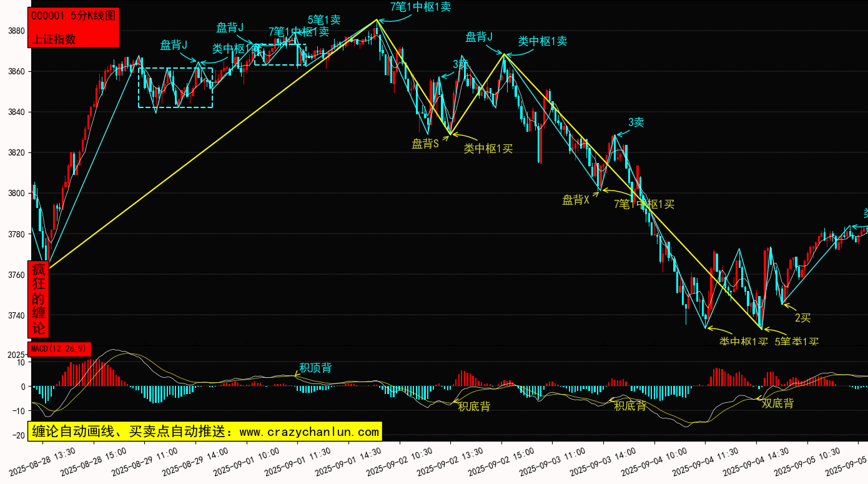Click the www.crazychanlun.com yellow banner link
The image size is (868, 484).
tap(204, 432)
